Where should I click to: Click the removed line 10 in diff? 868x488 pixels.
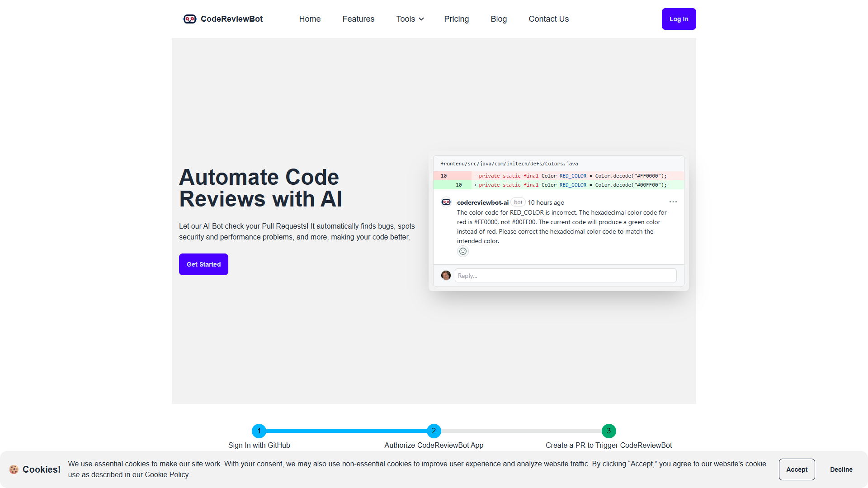pyautogui.click(x=558, y=176)
